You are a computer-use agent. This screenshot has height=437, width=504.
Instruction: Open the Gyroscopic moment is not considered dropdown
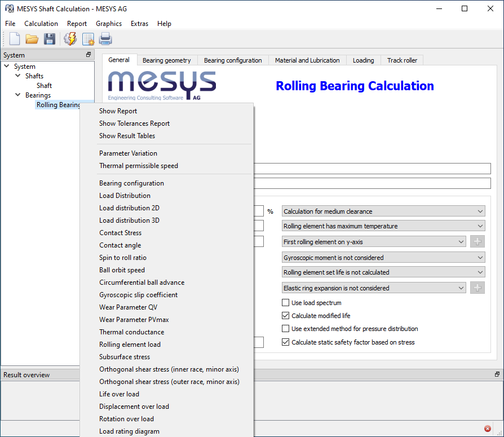(x=383, y=258)
